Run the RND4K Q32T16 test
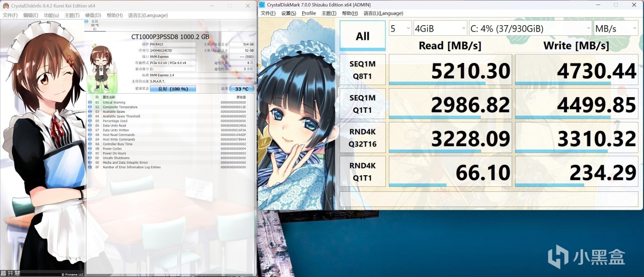Image resolution: width=644 pixels, height=277 pixels. coord(362,137)
